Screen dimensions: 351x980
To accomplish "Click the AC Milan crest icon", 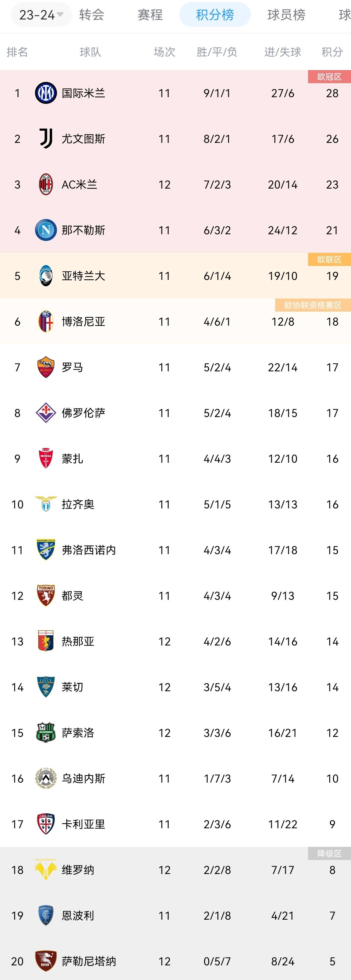I will pyautogui.click(x=46, y=185).
